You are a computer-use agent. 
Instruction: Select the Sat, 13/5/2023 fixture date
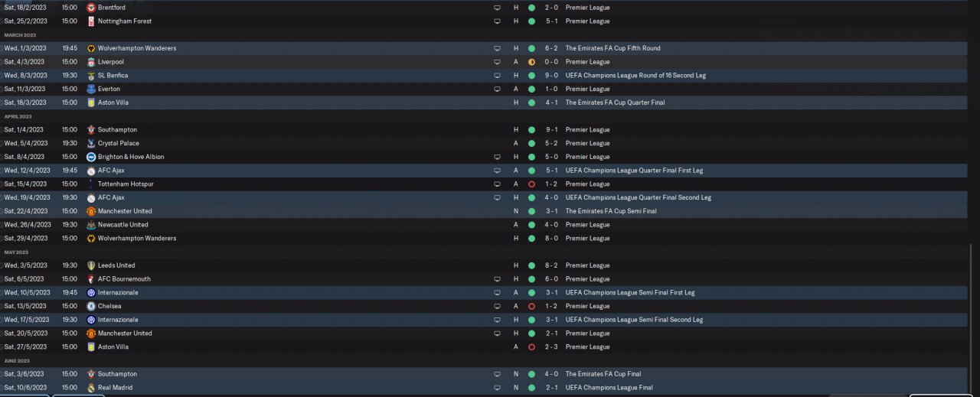pos(26,306)
